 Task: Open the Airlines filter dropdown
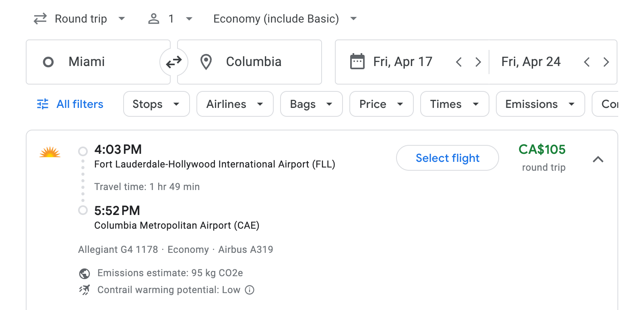click(x=234, y=104)
